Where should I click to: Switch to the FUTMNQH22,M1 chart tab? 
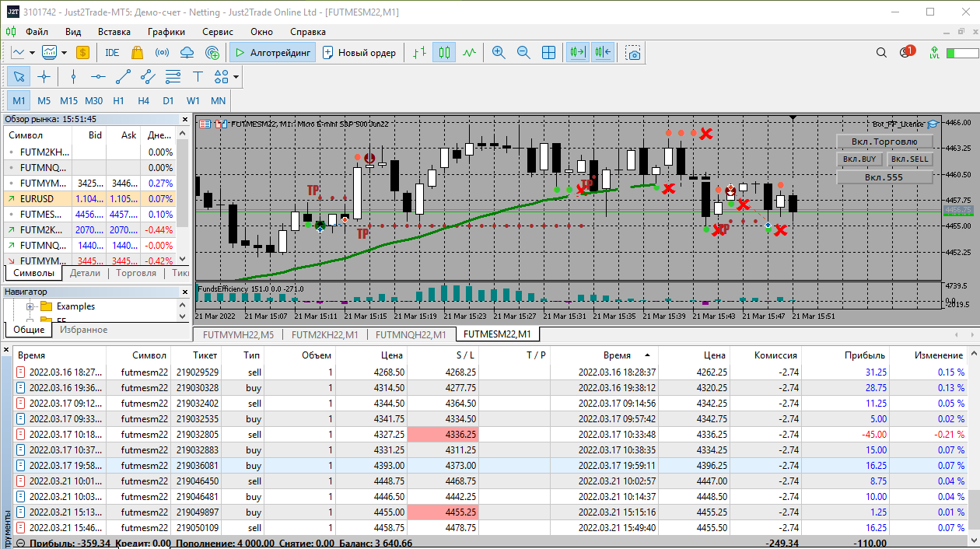[410, 334]
